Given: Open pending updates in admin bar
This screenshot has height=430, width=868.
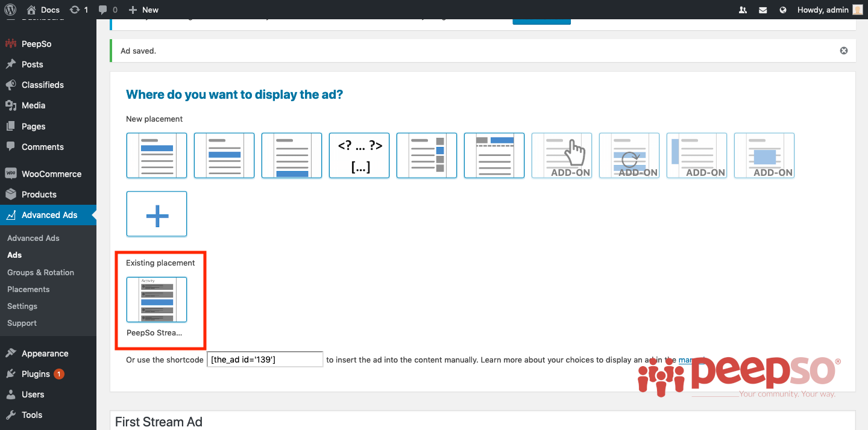Looking at the screenshot, I should tap(79, 10).
